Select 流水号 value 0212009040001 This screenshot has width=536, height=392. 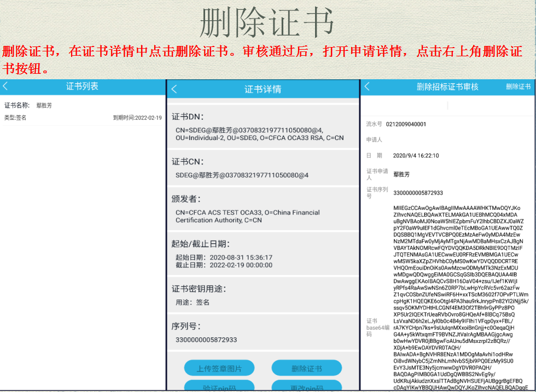point(406,125)
